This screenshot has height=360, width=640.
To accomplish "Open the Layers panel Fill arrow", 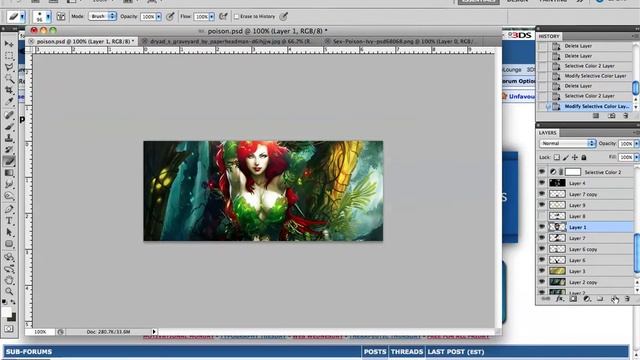I will [636, 157].
